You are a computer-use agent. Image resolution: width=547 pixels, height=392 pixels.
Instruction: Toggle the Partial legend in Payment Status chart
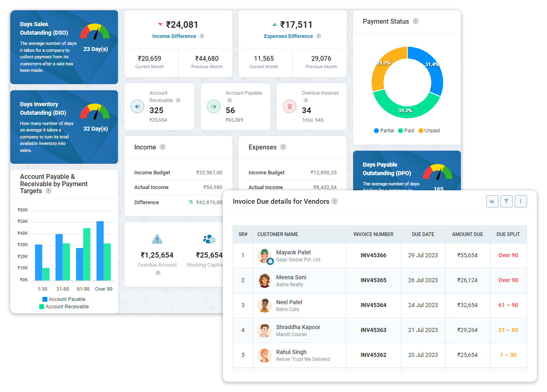[384, 130]
